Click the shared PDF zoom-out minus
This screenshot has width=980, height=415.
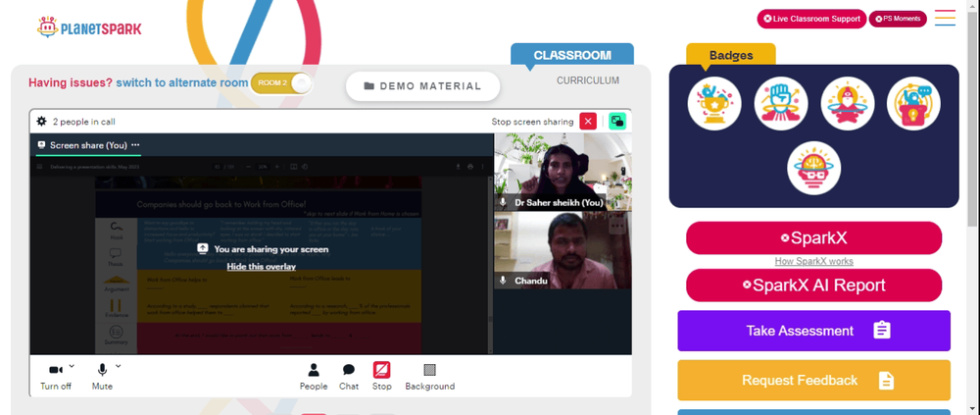click(249, 167)
